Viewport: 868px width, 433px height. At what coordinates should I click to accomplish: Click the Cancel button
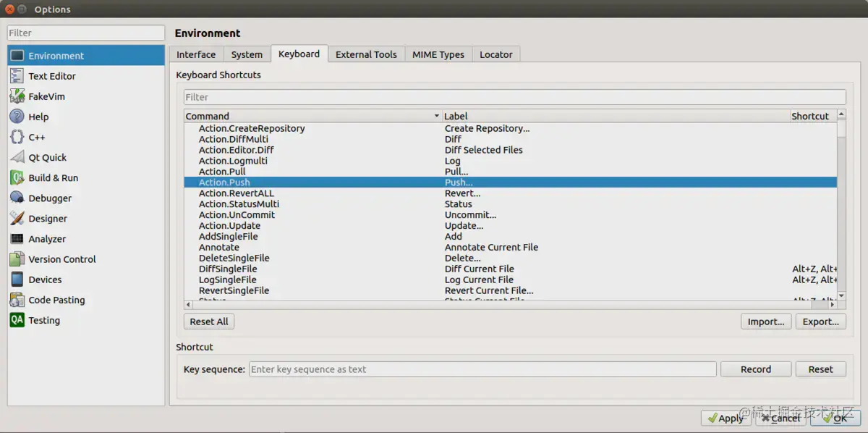click(x=780, y=419)
